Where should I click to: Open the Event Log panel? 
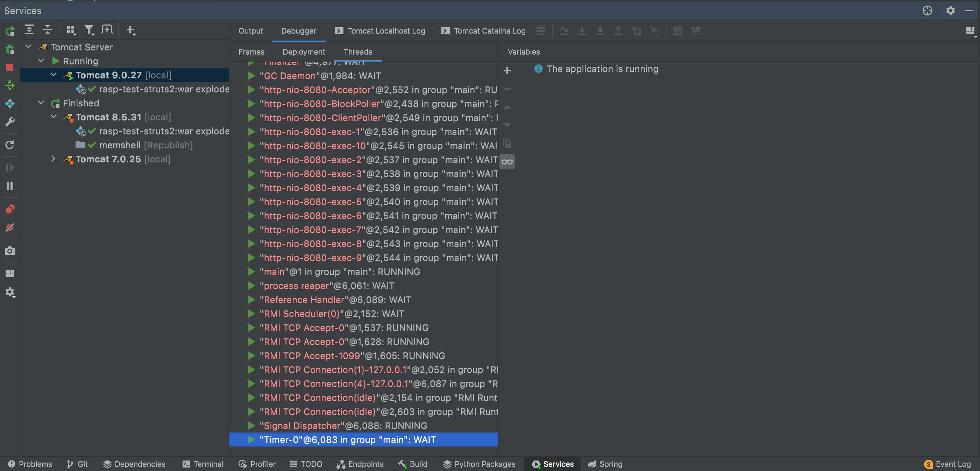coord(948,464)
